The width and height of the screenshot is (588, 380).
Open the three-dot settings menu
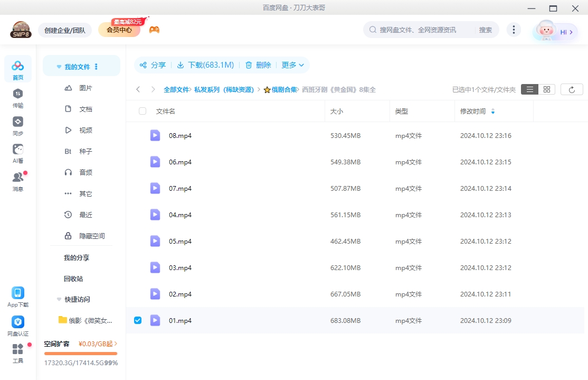[514, 30]
